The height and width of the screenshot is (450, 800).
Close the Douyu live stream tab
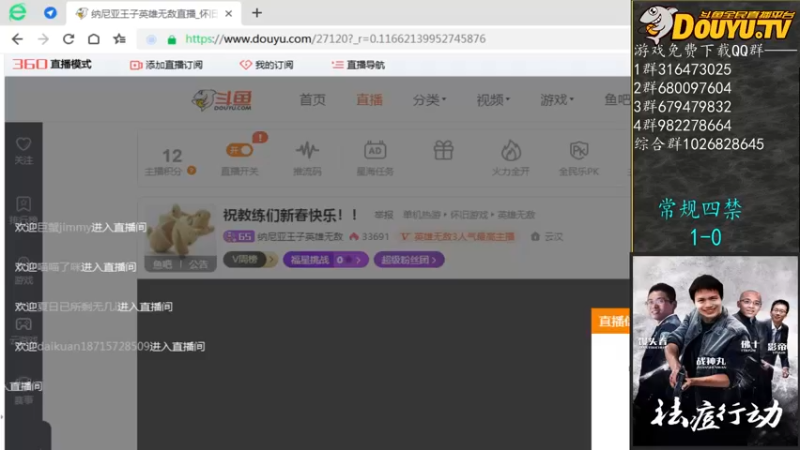[229, 14]
